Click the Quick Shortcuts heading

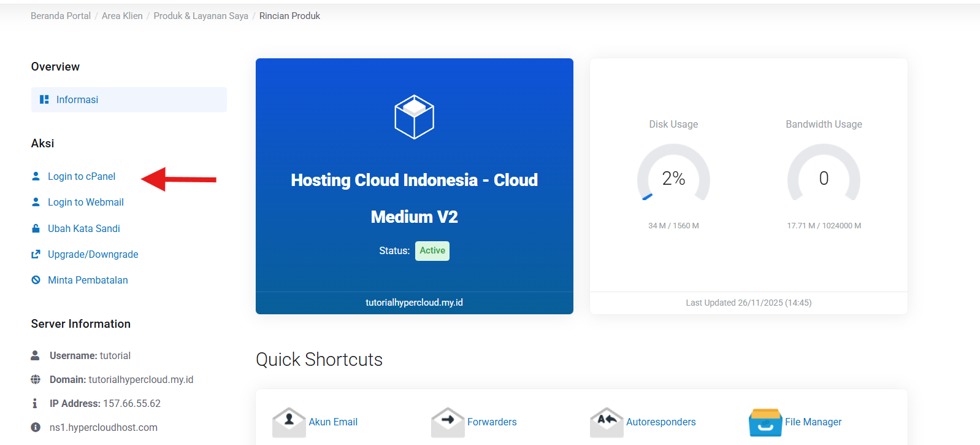[x=319, y=360]
